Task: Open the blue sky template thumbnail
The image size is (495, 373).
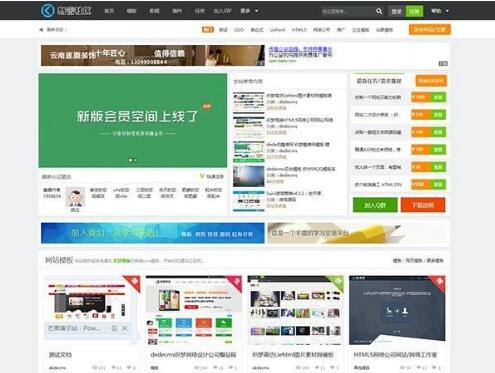Action: (249, 176)
